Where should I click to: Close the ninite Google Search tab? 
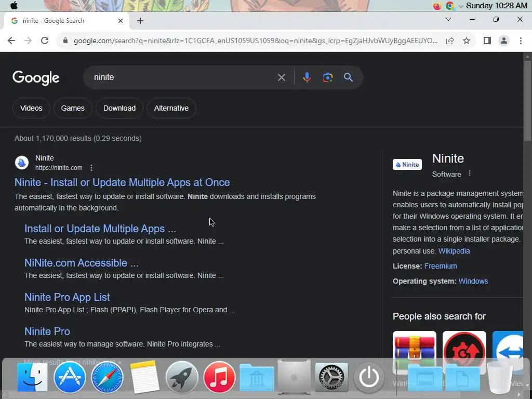point(121,21)
